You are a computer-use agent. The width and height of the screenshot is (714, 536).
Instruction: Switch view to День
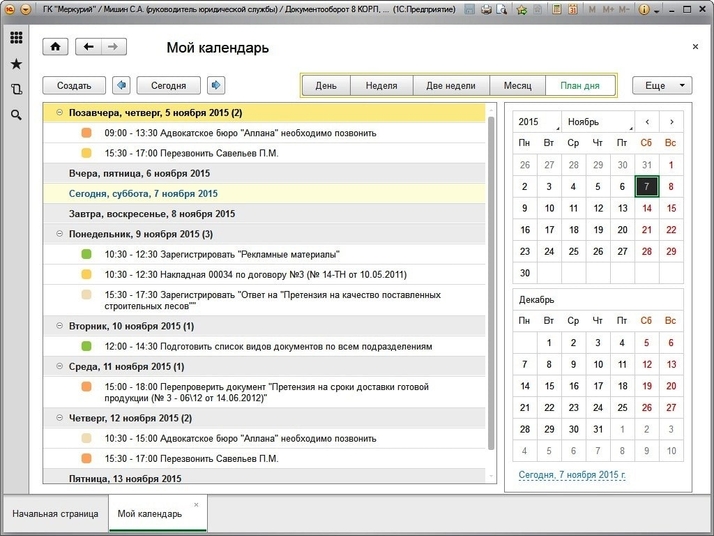[x=326, y=86]
